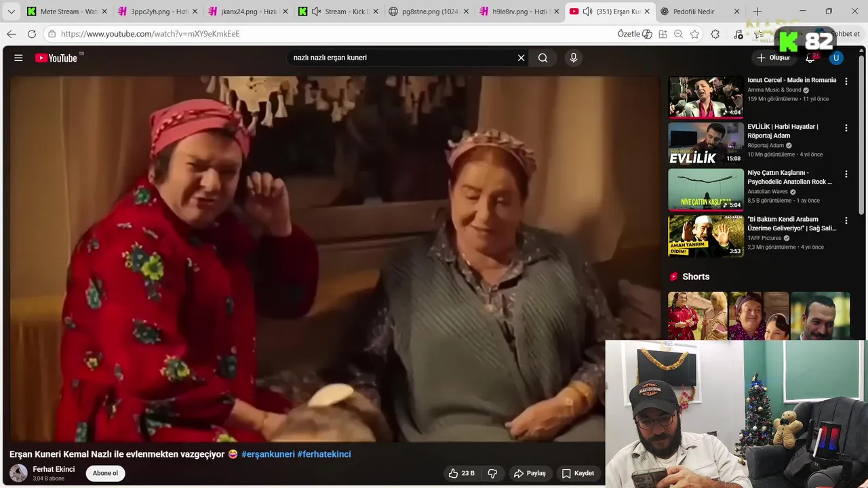Open a new browser tab

[x=757, y=12]
